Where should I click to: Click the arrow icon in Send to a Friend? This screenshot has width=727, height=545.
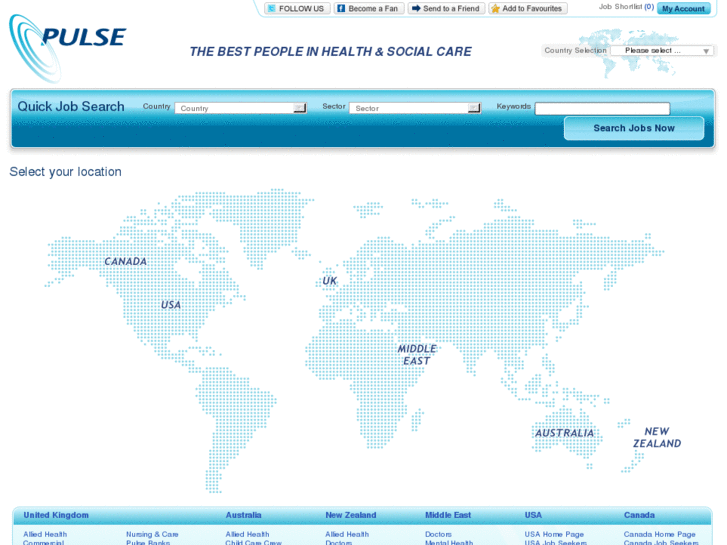tap(416, 8)
